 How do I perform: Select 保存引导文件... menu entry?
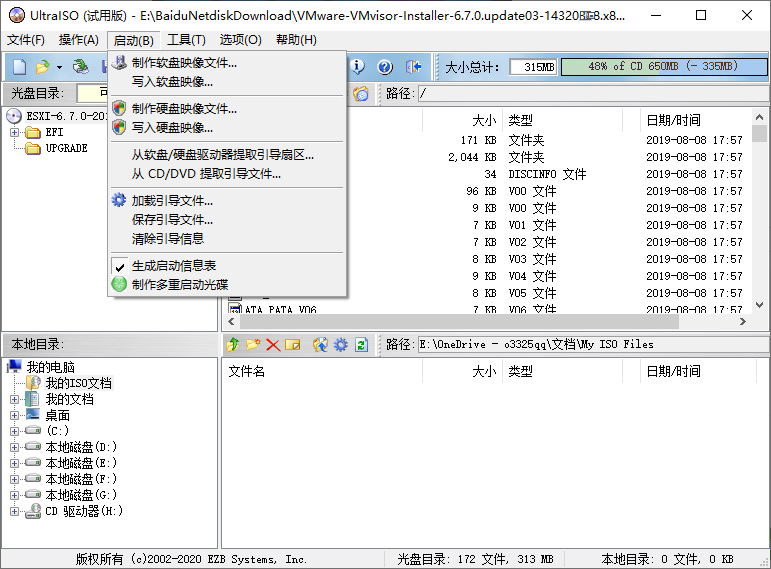pyautogui.click(x=227, y=219)
